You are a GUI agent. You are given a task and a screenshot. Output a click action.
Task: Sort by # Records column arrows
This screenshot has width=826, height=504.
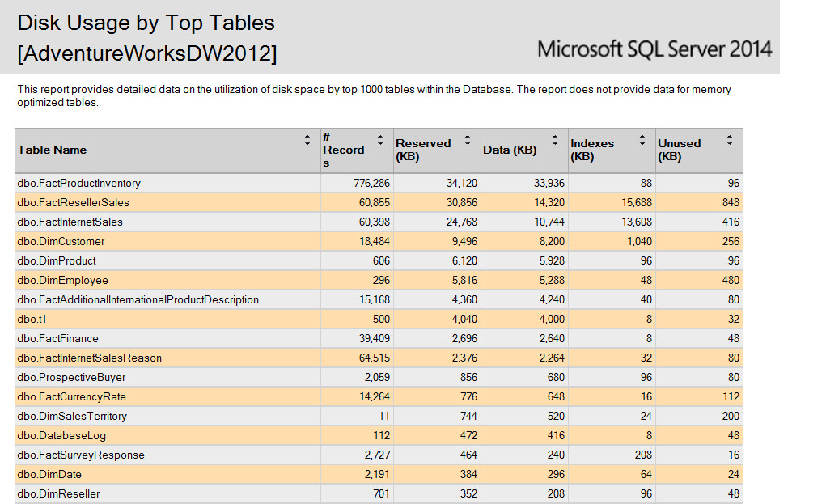(379, 140)
